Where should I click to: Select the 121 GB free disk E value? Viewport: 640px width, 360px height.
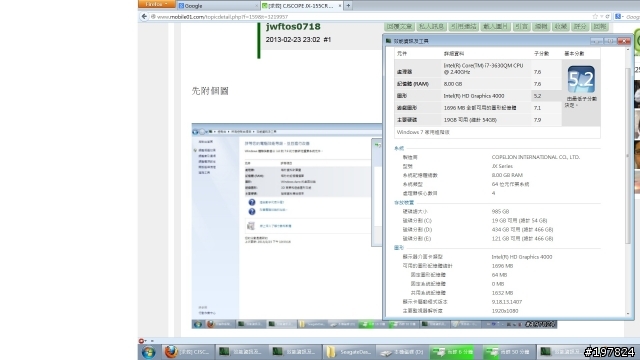click(522, 238)
